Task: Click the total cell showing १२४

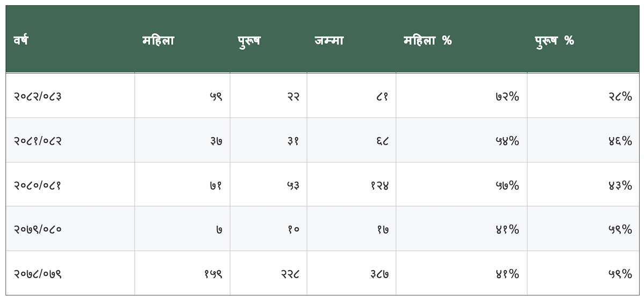Action: coord(352,185)
